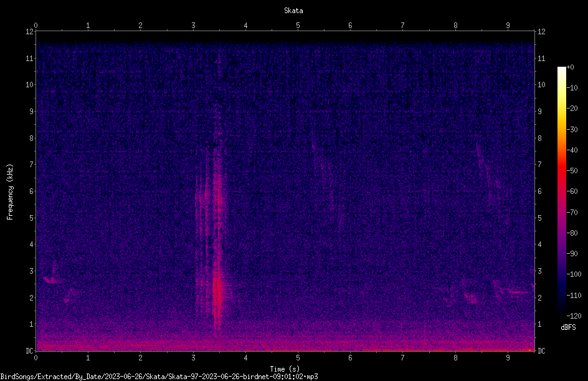Click the "+0" value on the color scale
The height and width of the screenshot is (381, 588).
(x=570, y=67)
